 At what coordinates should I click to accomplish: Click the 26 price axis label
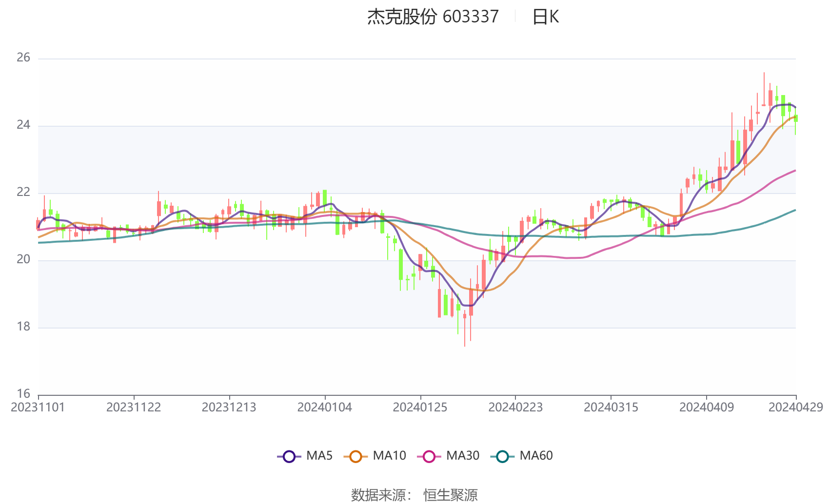23,58
